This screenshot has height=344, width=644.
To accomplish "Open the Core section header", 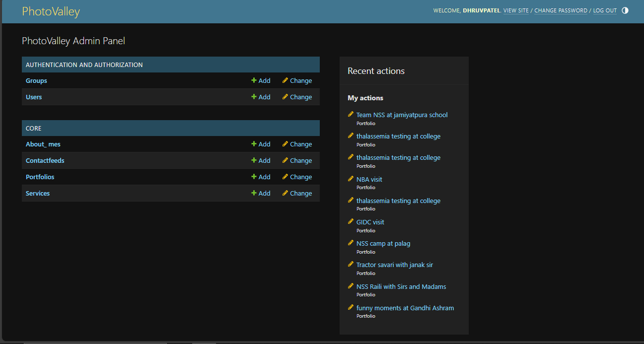I will point(33,128).
